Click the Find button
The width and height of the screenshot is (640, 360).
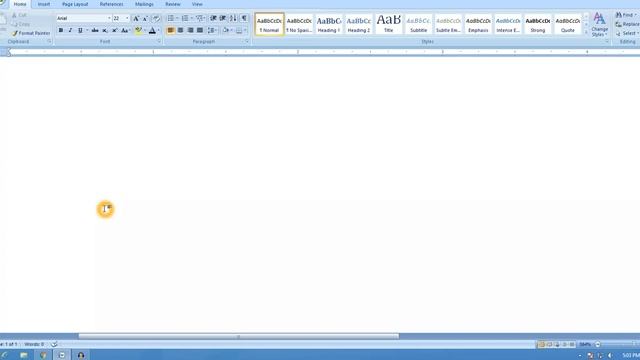pos(627,15)
